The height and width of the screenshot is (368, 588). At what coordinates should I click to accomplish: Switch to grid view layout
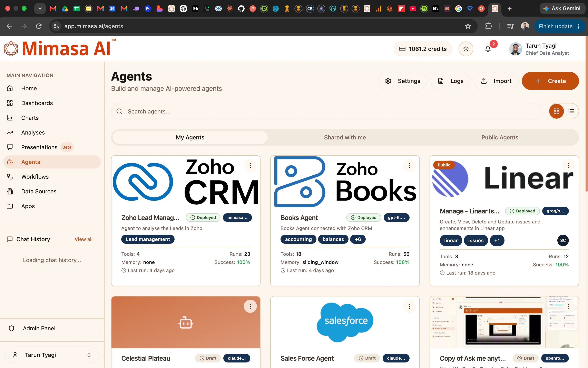pos(556,111)
